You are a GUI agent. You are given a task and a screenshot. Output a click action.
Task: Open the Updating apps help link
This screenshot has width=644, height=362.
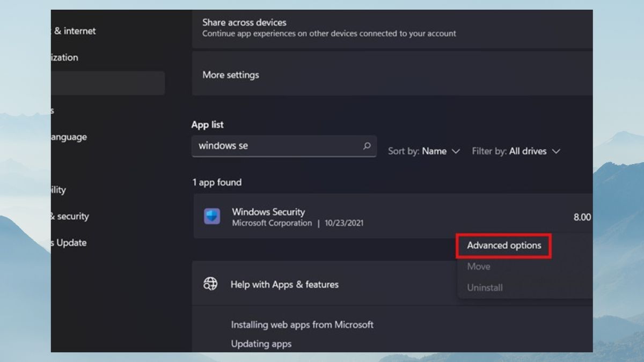click(x=261, y=344)
